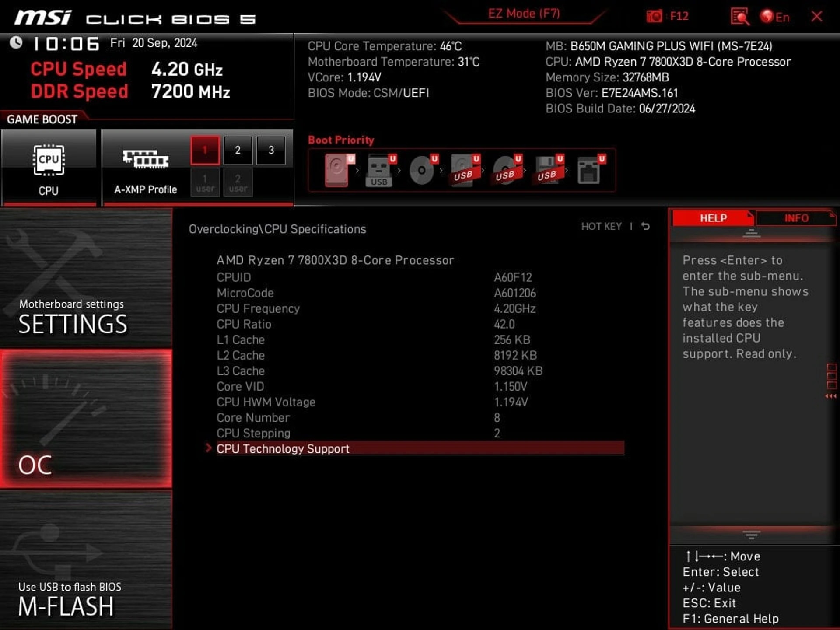Select A-XMP profile 1
Viewport: 840px width, 630px height.
205,150
